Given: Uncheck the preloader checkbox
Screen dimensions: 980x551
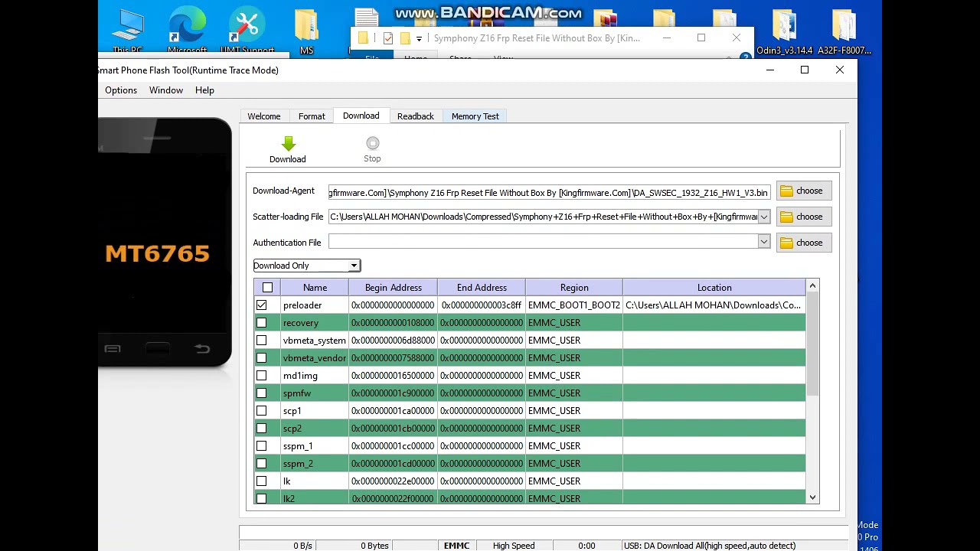Looking at the screenshot, I should [x=262, y=305].
